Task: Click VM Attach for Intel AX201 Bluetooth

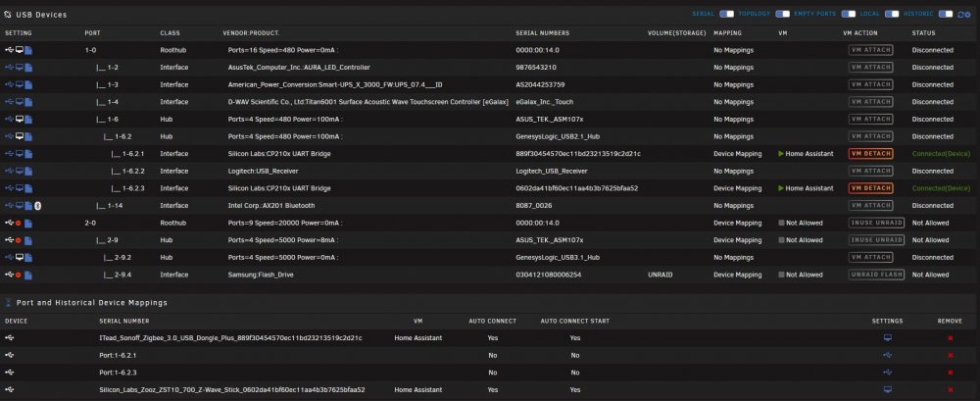Action: (870, 205)
